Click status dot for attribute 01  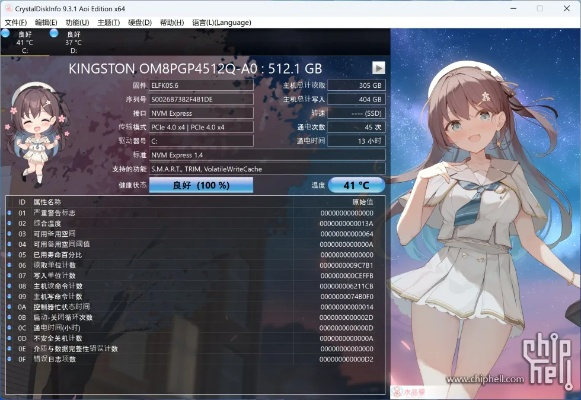click(x=10, y=213)
